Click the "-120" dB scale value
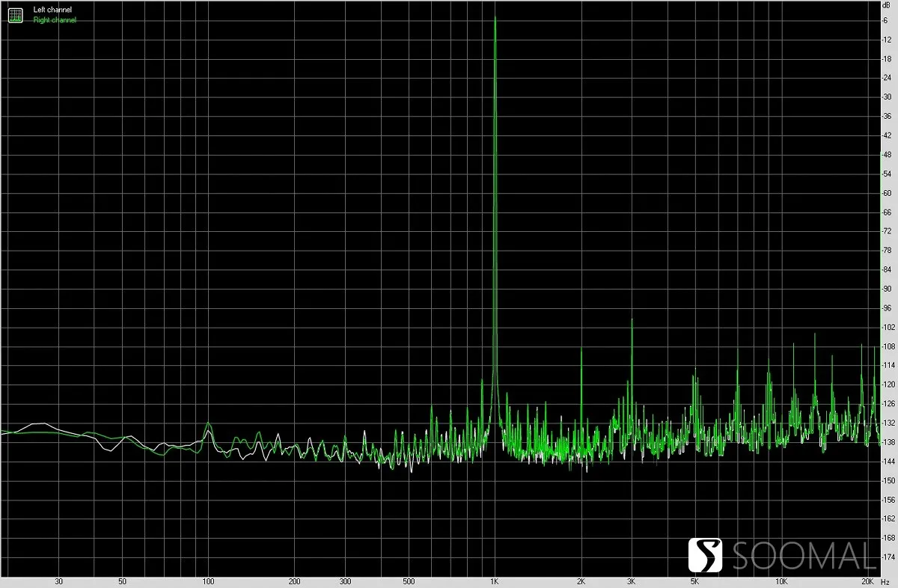Screen dimensions: 898x588 888,385
